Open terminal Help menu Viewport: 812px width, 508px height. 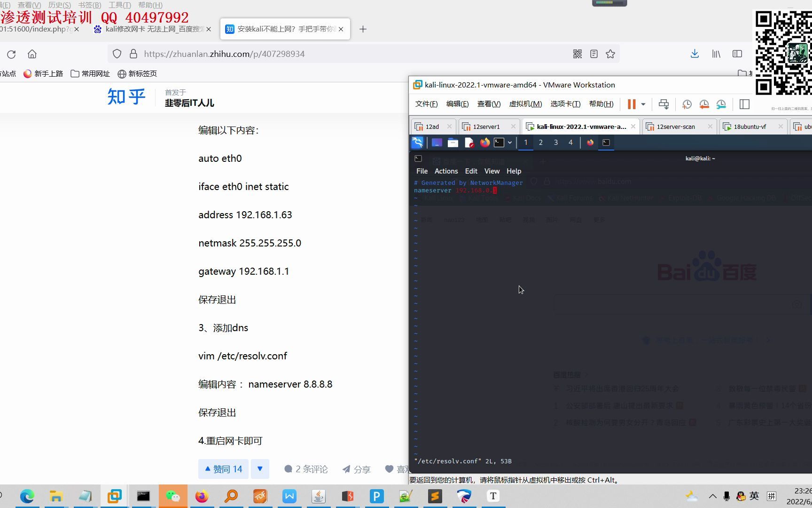514,171
